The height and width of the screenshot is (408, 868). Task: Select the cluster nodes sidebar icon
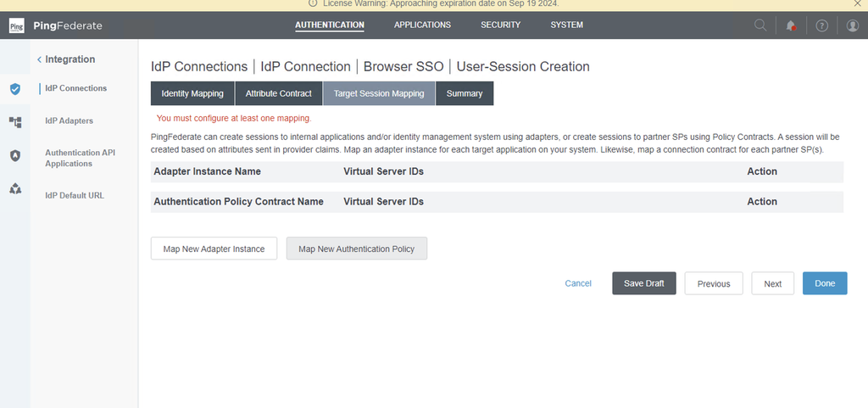(x=15, y=189)
